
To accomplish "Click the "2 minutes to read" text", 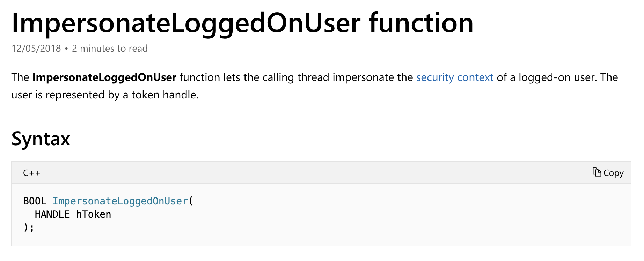I will [x=110, y=49].
